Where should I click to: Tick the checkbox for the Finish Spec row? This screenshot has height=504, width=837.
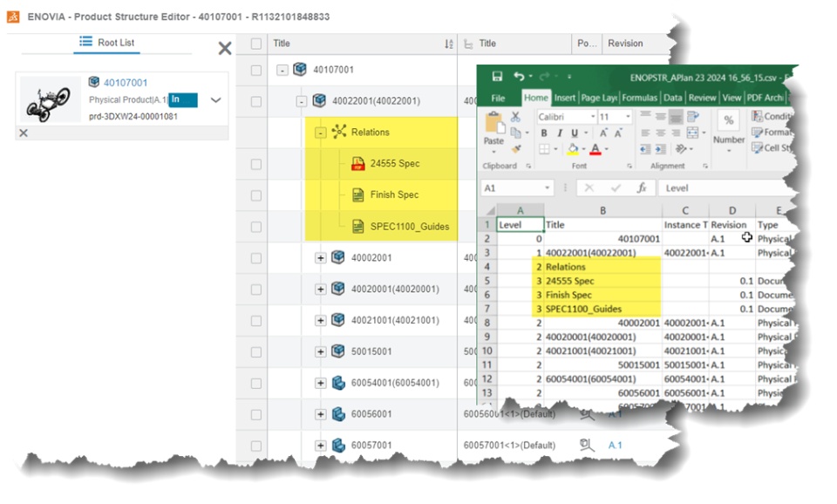point(256,195)
